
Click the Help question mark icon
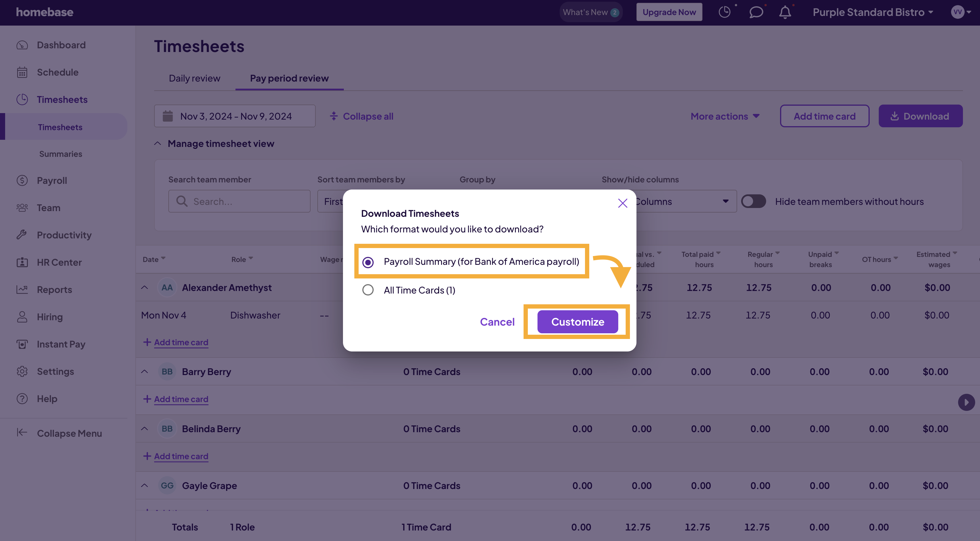pos(22,398)
